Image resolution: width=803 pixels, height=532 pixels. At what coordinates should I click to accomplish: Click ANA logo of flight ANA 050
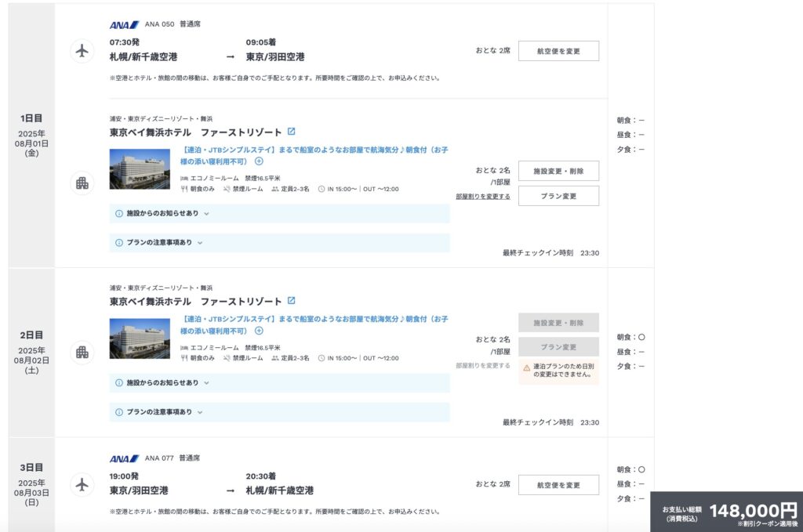point(124,24)
